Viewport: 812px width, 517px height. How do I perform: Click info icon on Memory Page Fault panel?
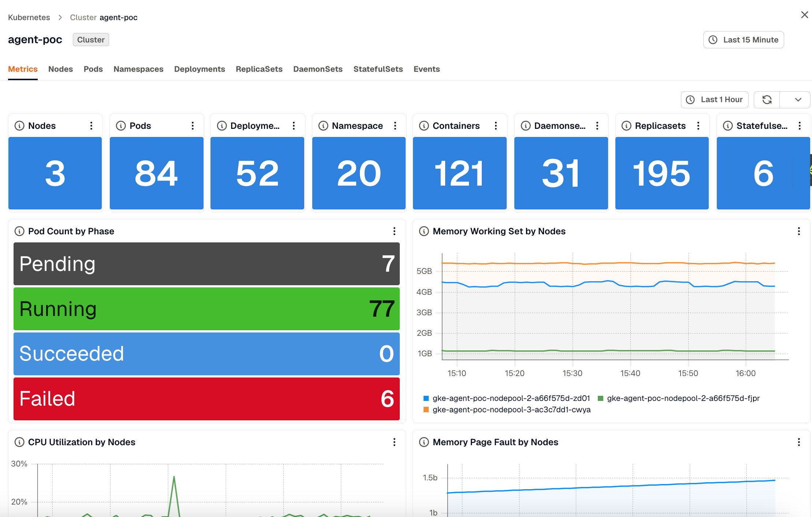(424, 442)
